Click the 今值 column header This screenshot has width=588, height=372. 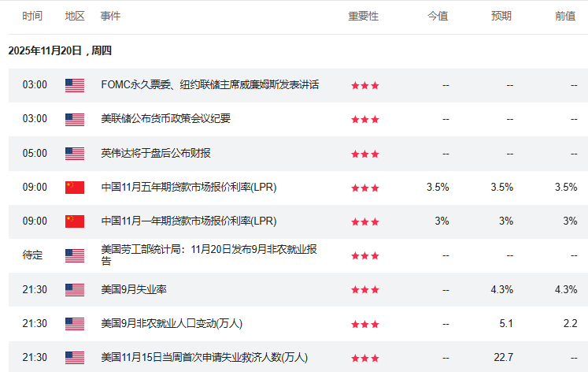click(x=438, y=16)
